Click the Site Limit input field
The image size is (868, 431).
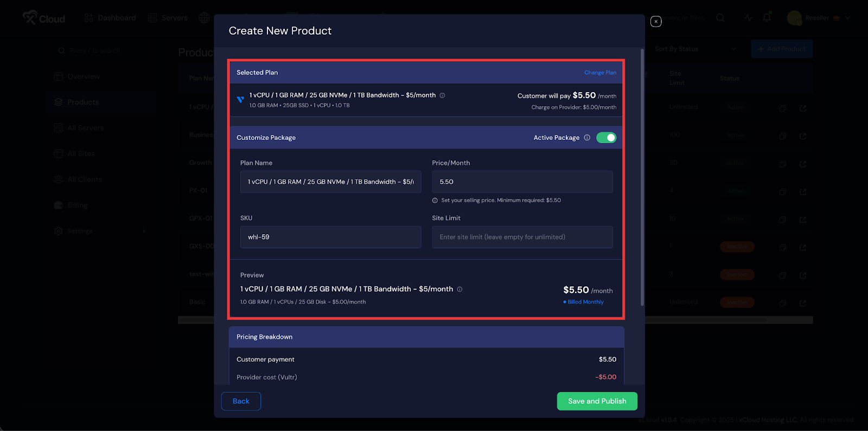522,237
